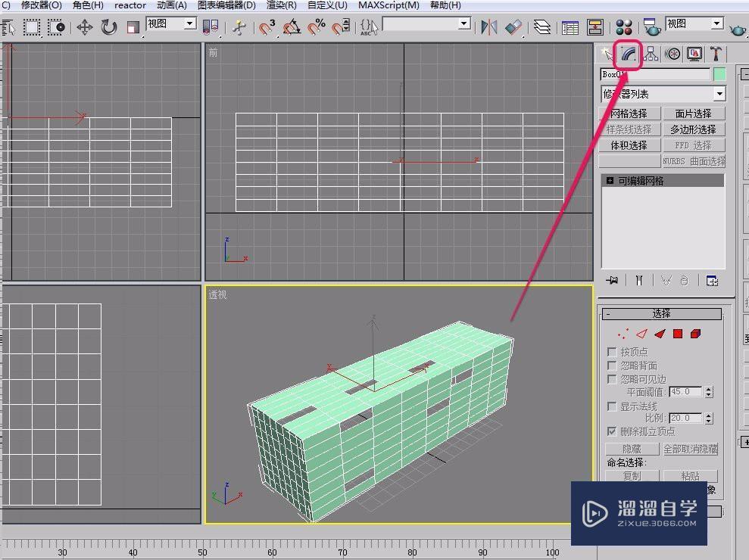
Task: Open the 视图 coordinate system dropdown
Action: [170, 23]
